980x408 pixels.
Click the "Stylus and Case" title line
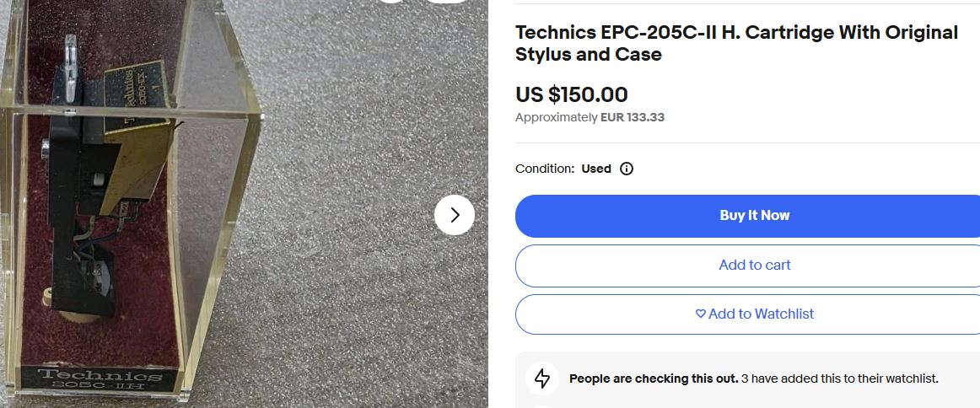(588, 55)
